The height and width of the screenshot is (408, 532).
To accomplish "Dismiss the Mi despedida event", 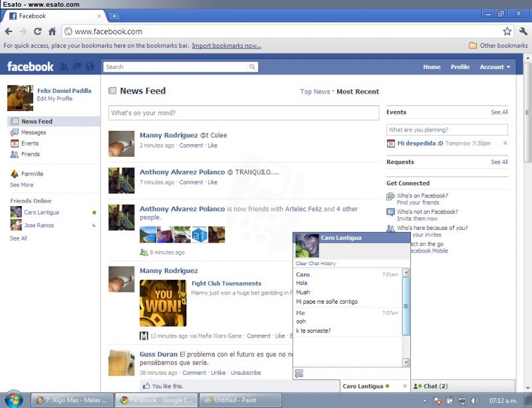I will pos(505,143).
